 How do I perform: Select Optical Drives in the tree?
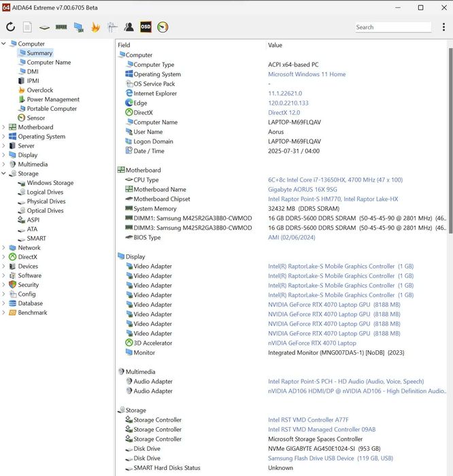click(x=46, y=211)
